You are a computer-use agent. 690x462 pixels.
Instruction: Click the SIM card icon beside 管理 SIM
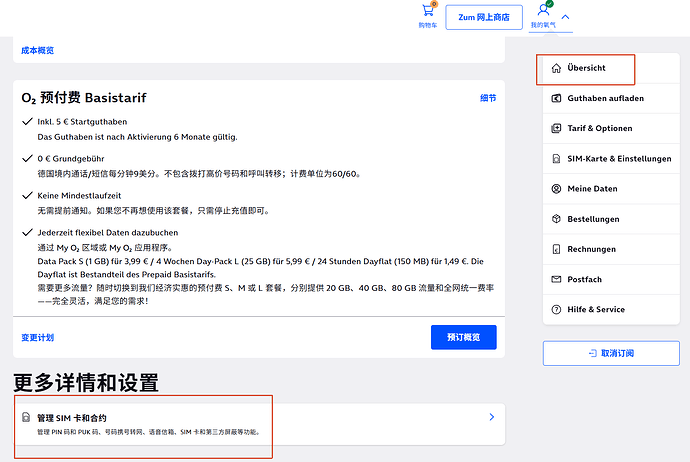point(26,417)
